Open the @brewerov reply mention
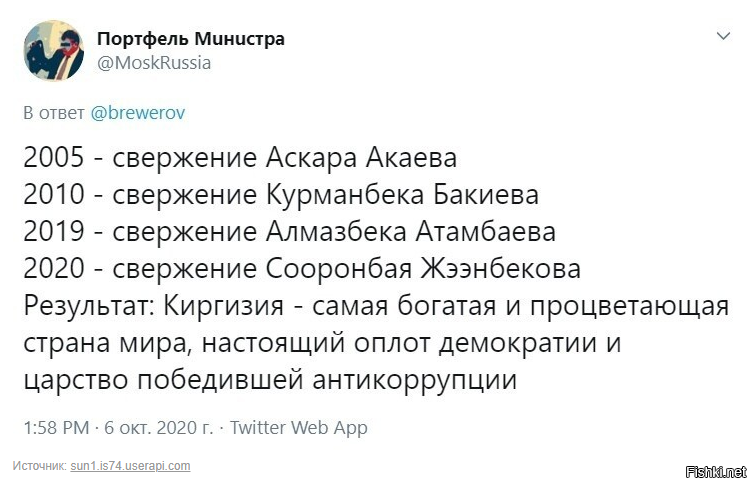The width and height of the screenshot is (752, 484). 138,113
